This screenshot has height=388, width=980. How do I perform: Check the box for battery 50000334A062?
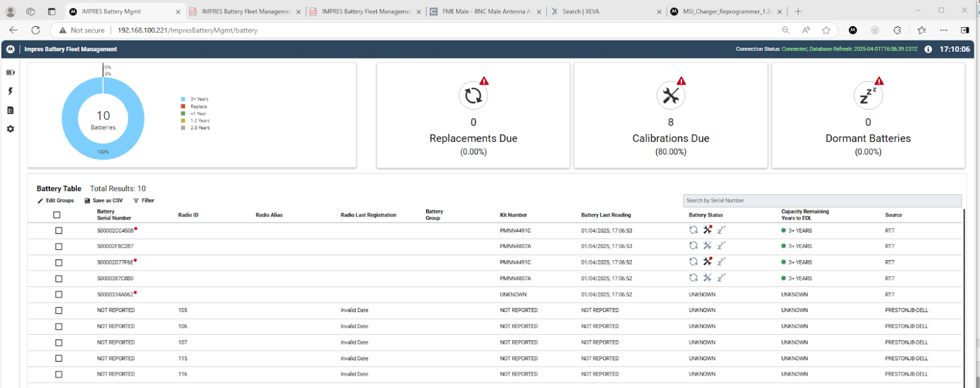pyautogui.click(x=59, y=294)
